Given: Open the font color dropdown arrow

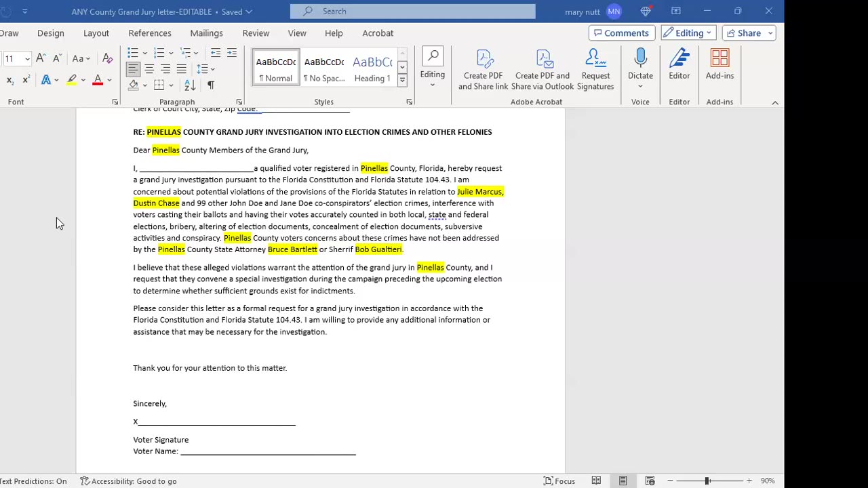Looking at the screenshot, I should [x=109, y=80].
